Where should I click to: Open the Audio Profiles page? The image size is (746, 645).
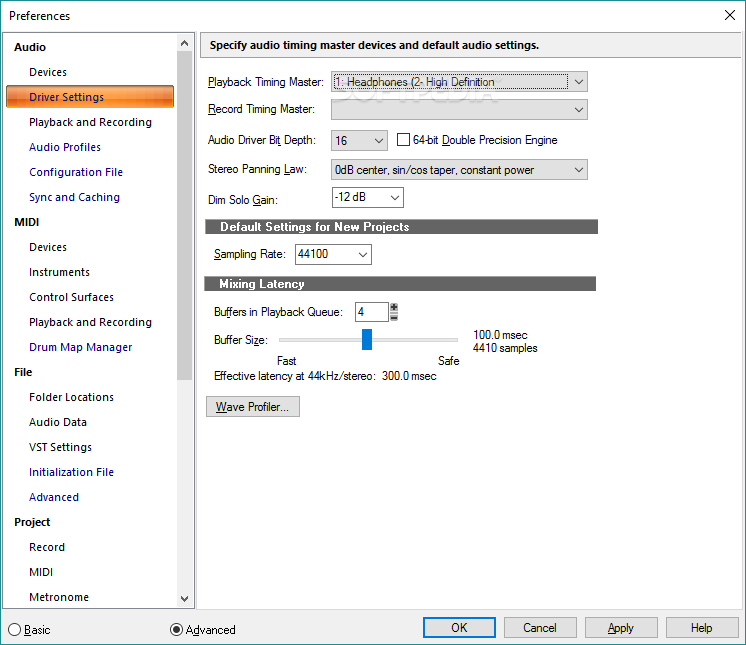(x=65, y=147)
